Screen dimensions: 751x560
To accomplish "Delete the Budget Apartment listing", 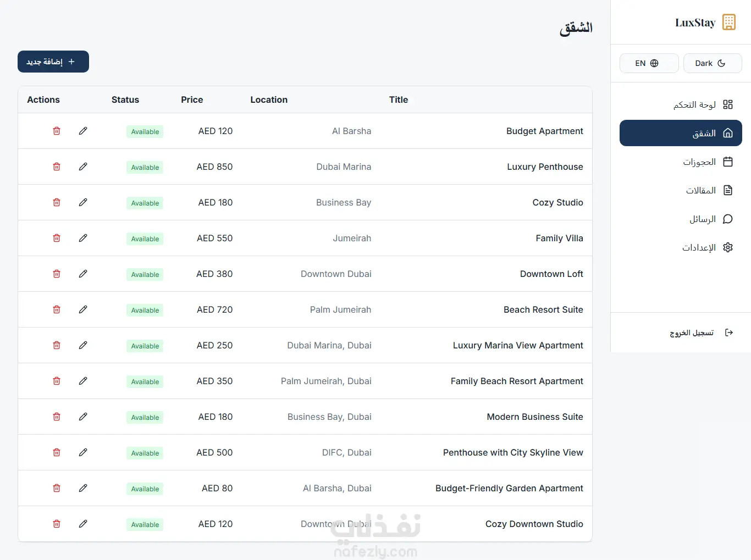I will 57,131.
